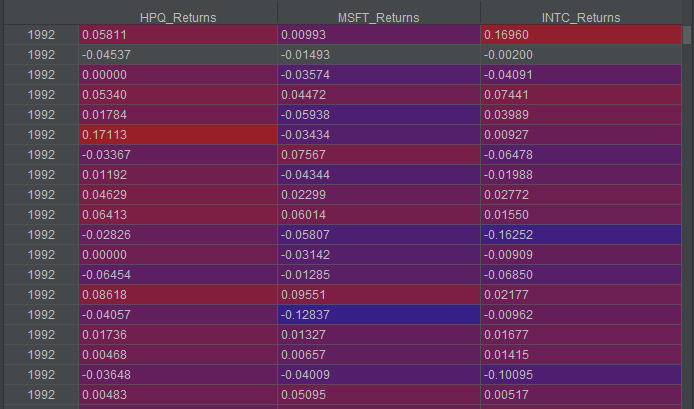Image resolution: width=694 pixels, height=409 pixels.
Task: Select INTC cell -0.00200
Action: 581,55
